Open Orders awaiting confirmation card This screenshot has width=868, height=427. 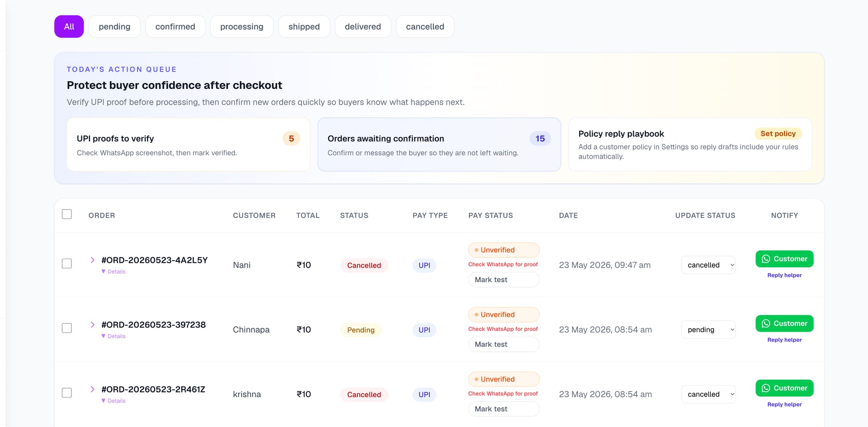[439, 144]
